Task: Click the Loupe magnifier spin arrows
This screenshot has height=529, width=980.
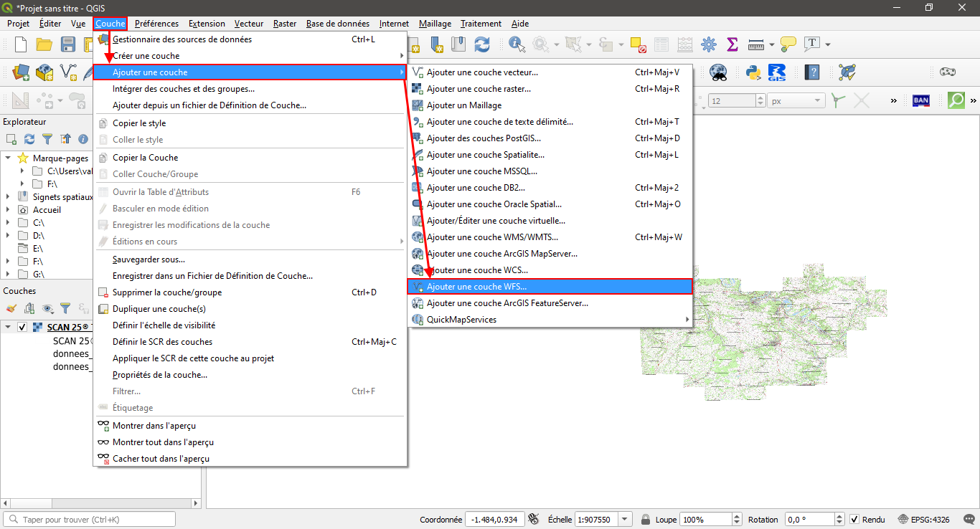Action: click(x=736, y=519)
